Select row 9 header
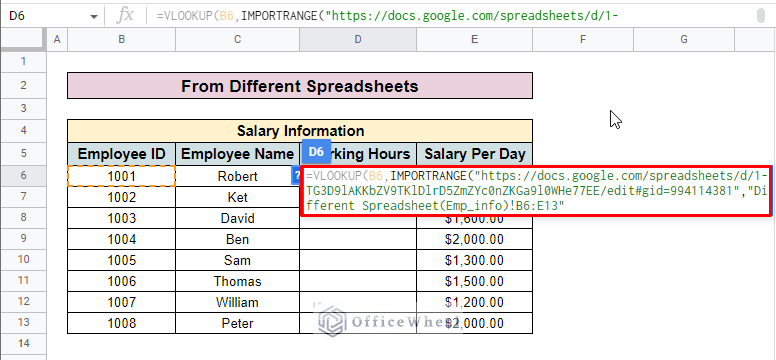 tap(23, 239)
